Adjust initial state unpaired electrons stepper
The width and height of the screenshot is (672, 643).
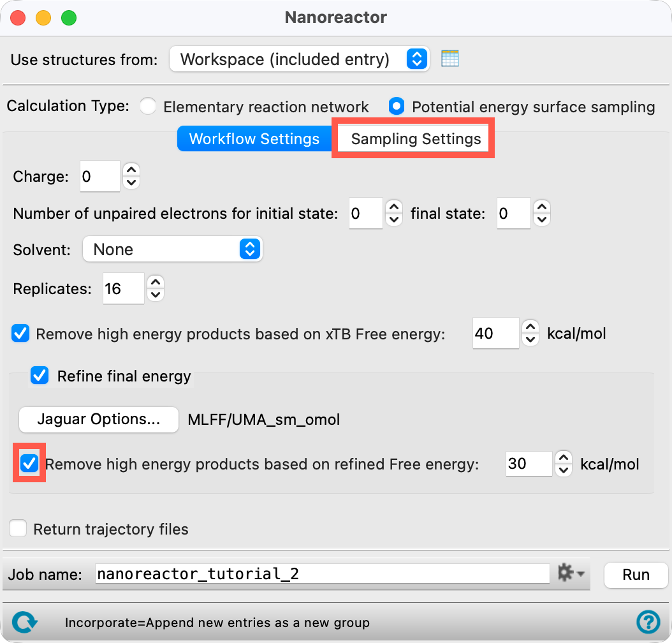coord(394,213)
